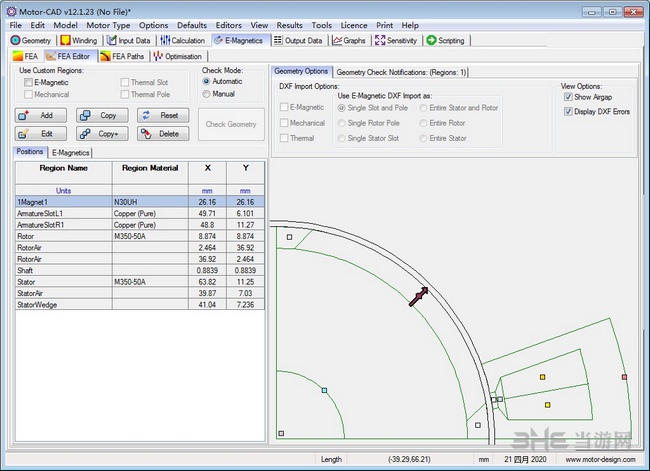Click the Optimisation sub-tab icon
The width and height of the screenshot is (650, 471).
[x=158, y=56]
